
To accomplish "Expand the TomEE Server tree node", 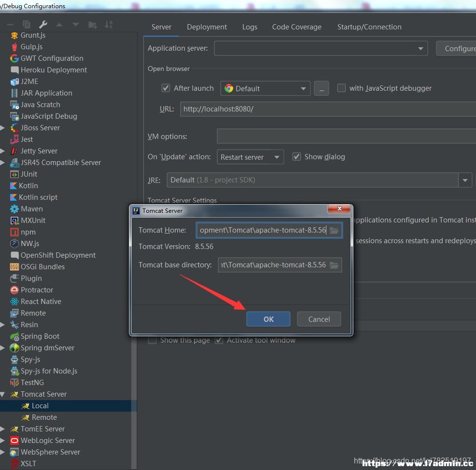I will [2, 429].
